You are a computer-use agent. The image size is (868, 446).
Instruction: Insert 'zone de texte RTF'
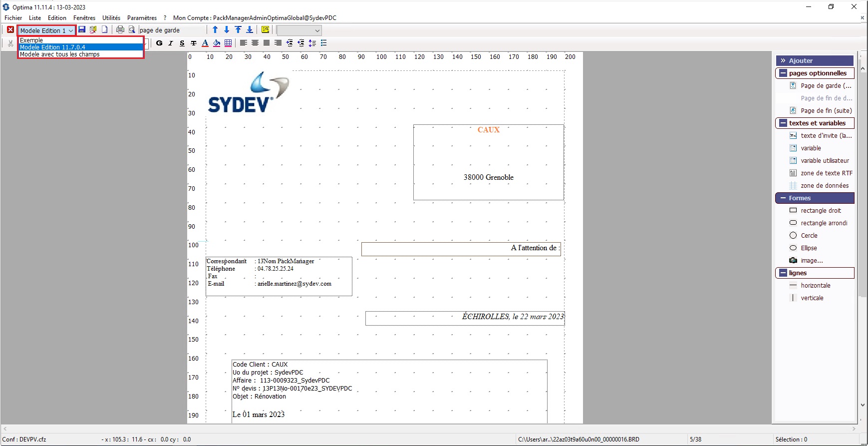[821, 173]
